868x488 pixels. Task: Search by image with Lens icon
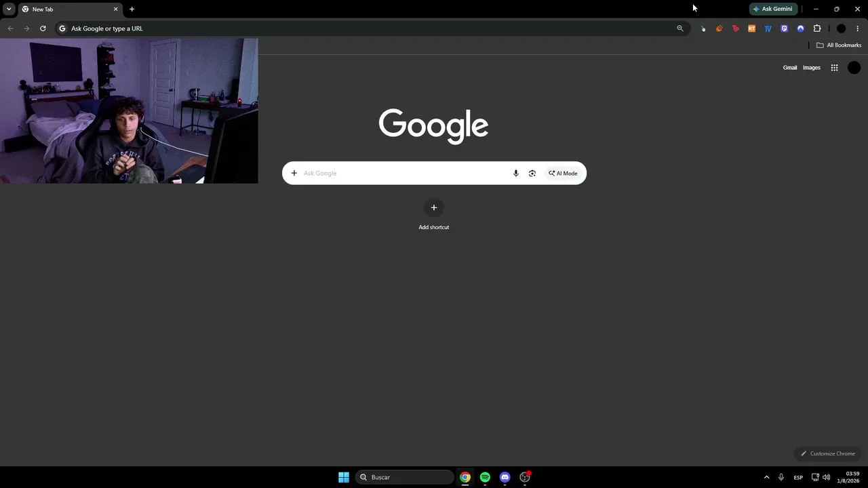coord(532,174)
